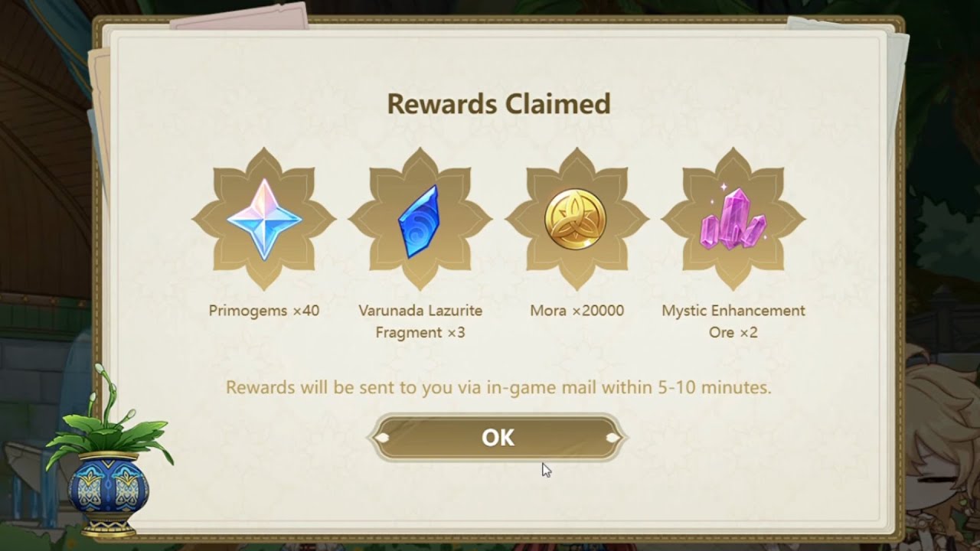Click the left diamond ornament on OK button

click(x=383, y=438)
